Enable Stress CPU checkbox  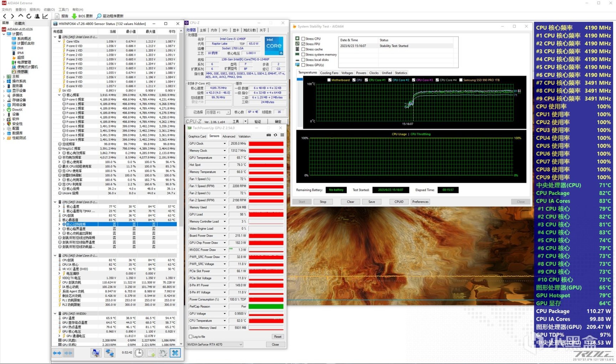click(x=303, y=39)
